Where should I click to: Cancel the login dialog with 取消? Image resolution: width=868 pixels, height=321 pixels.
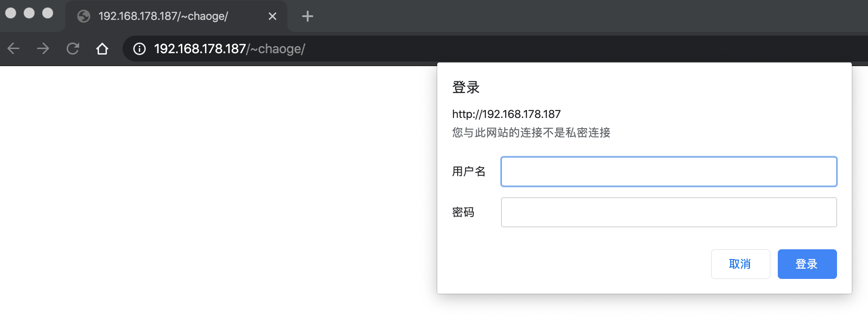[x=740, y=264]
